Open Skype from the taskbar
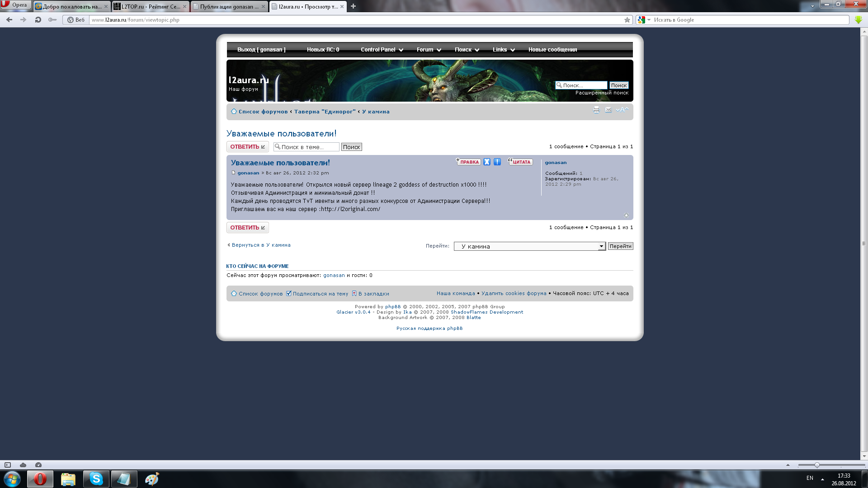Viewport: 868px width, 488px height. click(x=96, y=479)
